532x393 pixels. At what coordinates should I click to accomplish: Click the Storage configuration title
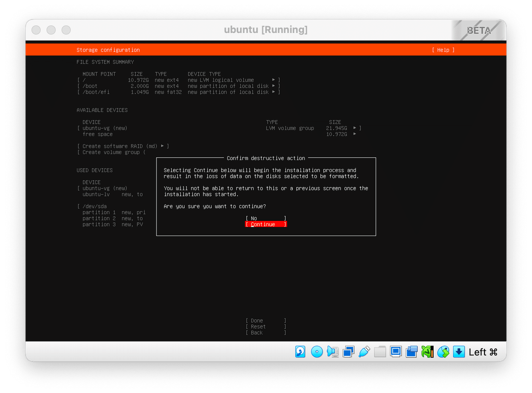tap(108, 50)
